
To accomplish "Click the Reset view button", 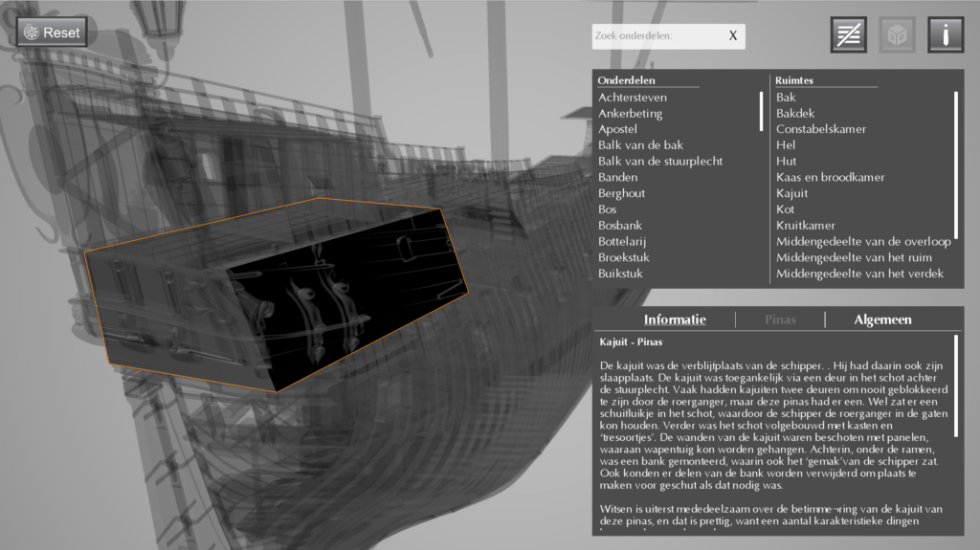I will coord(53,33).
